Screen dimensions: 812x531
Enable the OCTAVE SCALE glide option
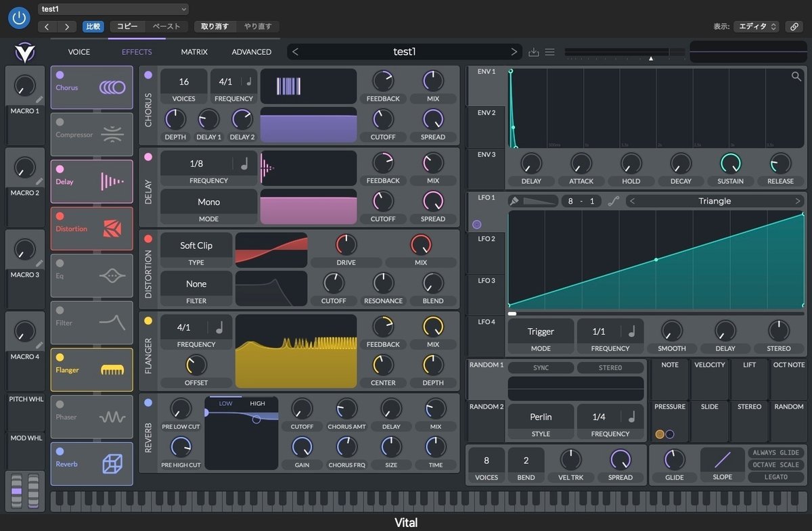click(775, 465)
